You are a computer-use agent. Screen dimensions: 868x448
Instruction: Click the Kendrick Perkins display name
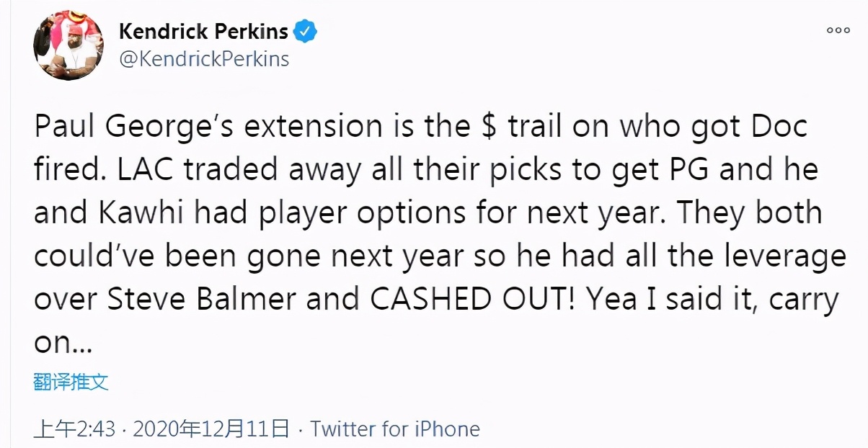[203, 32]
